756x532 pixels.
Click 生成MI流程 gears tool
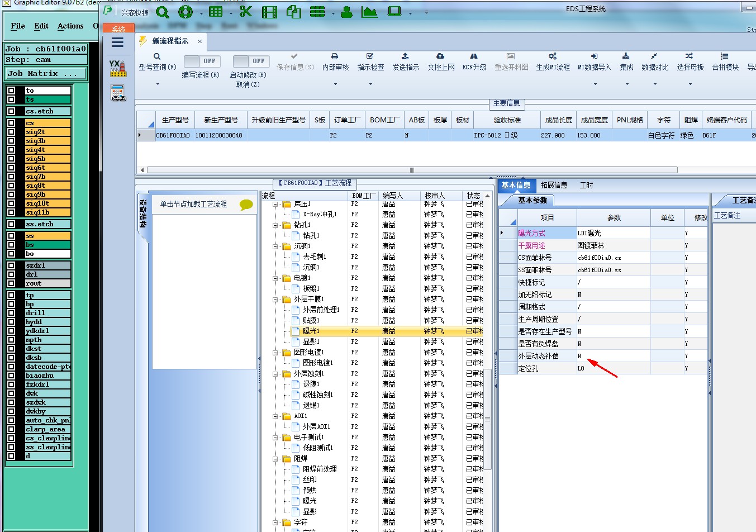click(553, 62)
